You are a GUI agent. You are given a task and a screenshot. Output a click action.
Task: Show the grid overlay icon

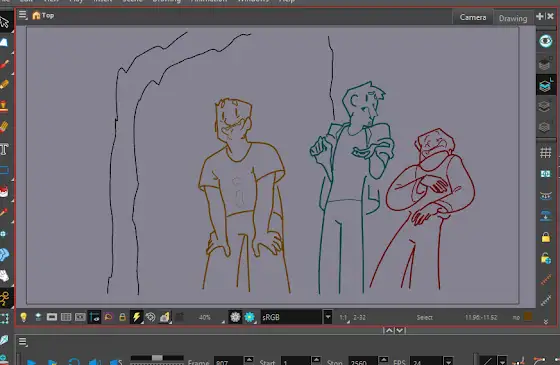click(545, 152)
